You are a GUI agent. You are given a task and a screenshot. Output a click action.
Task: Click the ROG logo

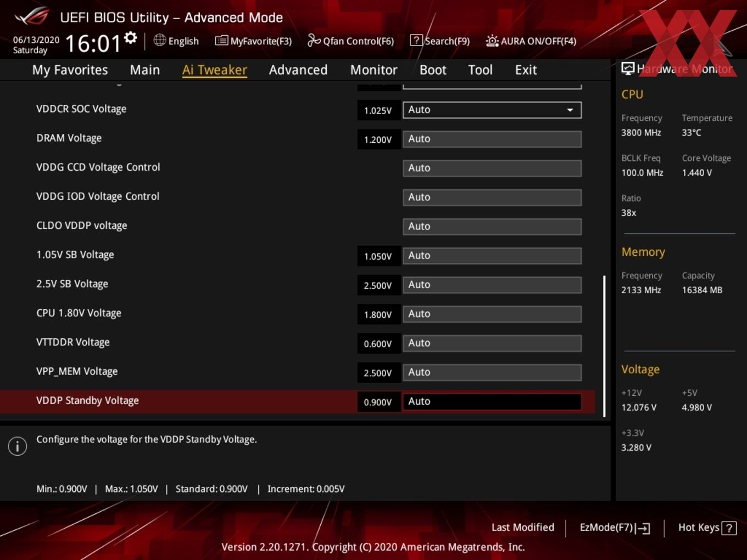point(32,16)
